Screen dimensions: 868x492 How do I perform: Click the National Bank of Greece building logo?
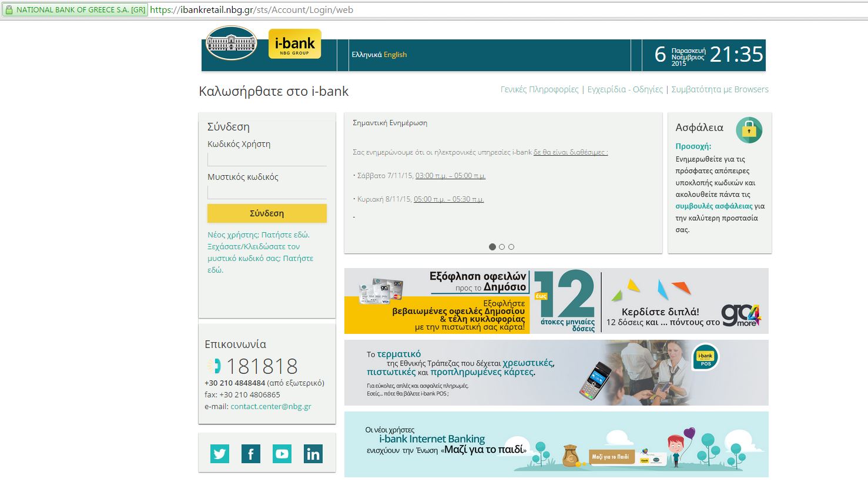(232, 43)
